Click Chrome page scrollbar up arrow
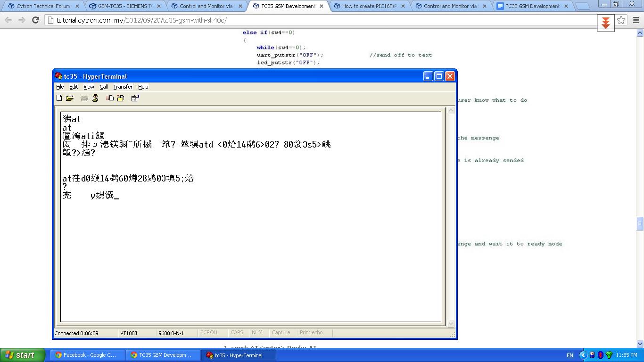Viewport: 644px width, 362px height. coord(640,33)
